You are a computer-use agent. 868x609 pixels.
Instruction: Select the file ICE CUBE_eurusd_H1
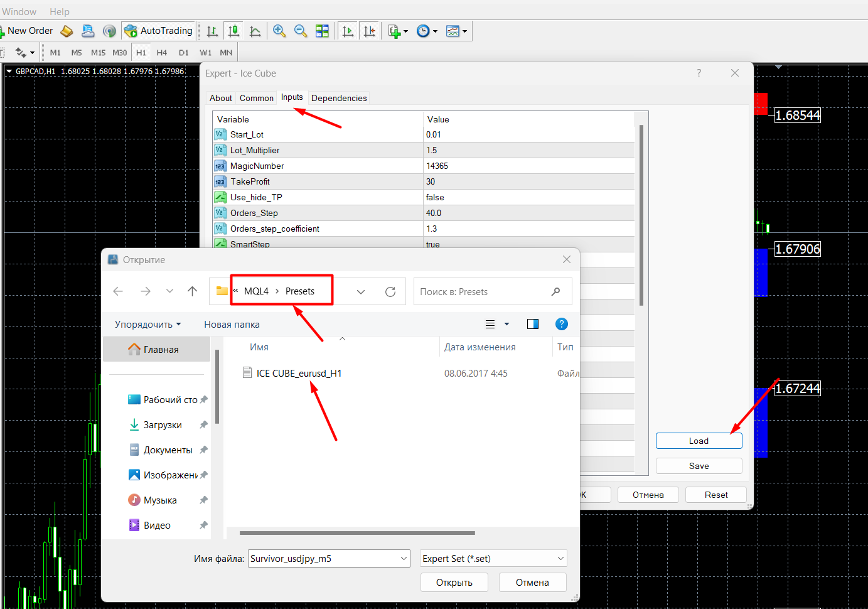[x=299, y=373]
